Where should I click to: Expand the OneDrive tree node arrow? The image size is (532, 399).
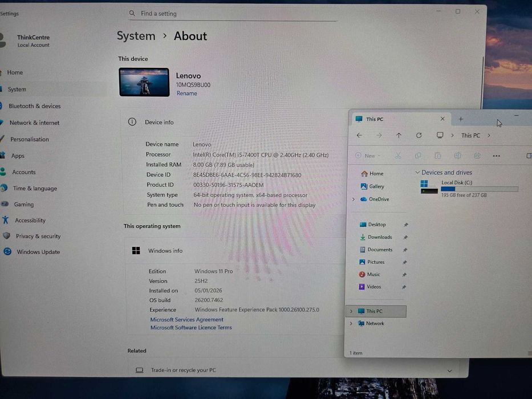click(353, 199)
